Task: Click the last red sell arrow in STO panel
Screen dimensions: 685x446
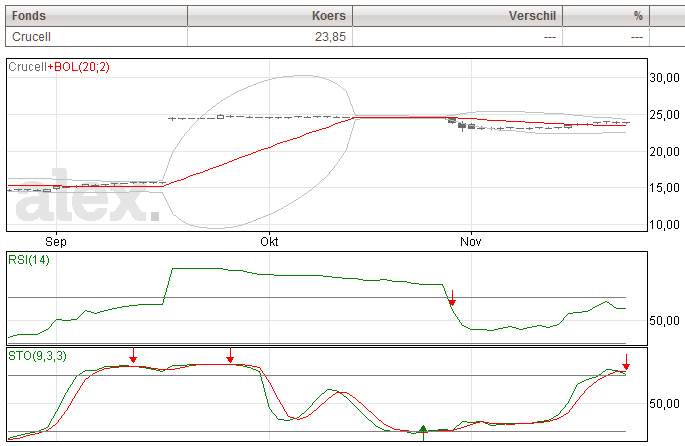Action: coord(626,362)
